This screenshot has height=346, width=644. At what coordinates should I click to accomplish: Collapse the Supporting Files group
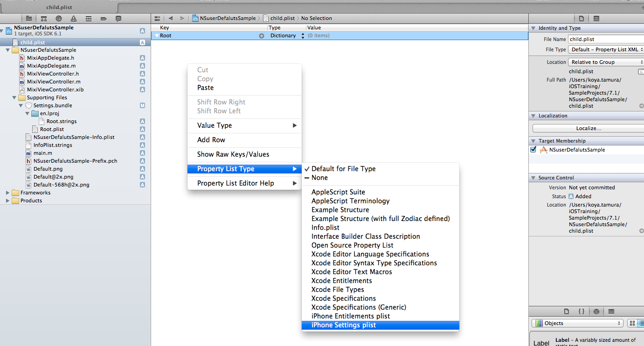[14, 97]
